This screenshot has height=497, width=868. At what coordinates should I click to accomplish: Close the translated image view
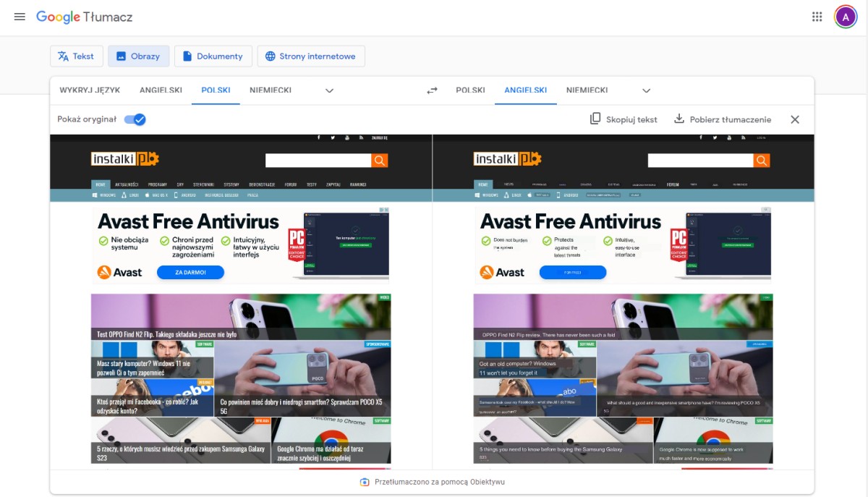pos(795,119)
